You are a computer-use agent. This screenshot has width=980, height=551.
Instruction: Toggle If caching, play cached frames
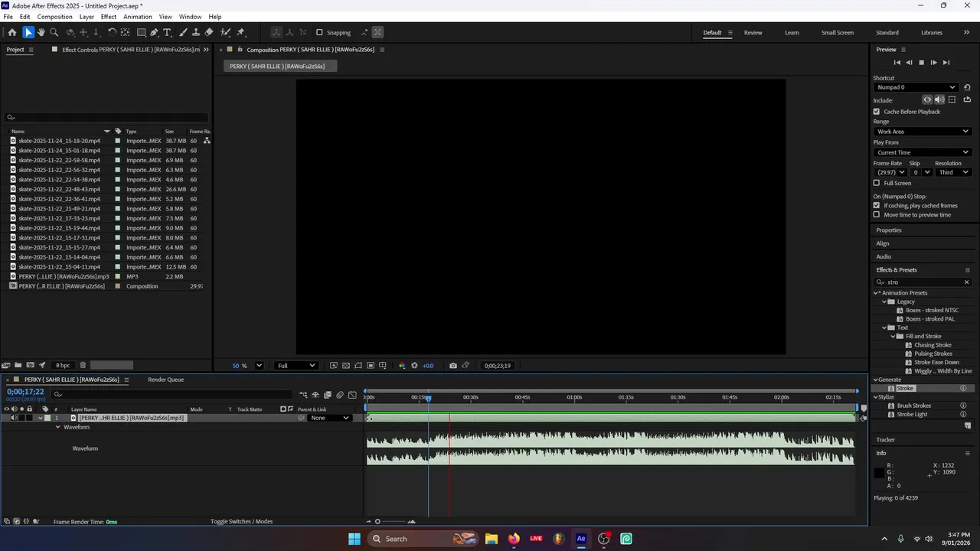click(877, 205)
